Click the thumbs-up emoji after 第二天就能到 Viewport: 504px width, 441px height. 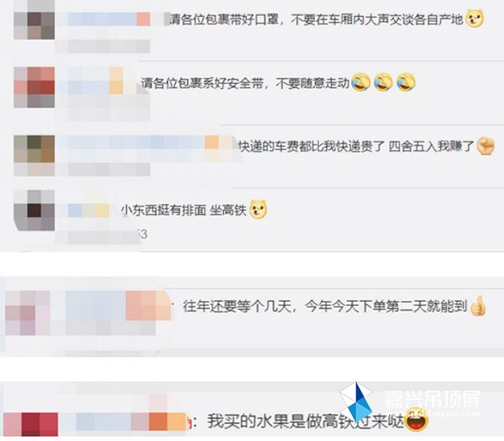tap(478, 306)
